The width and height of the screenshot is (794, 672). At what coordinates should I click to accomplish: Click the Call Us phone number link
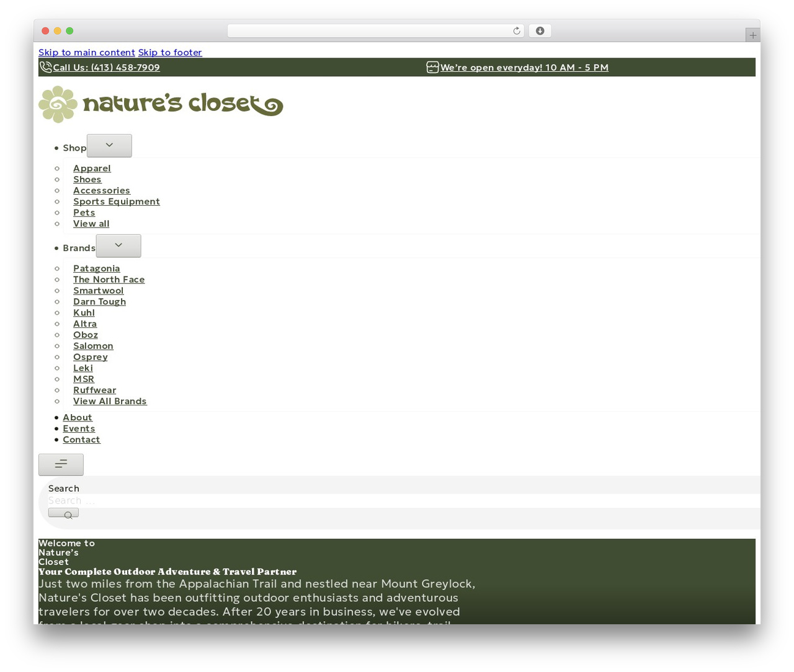coord(107,68)
